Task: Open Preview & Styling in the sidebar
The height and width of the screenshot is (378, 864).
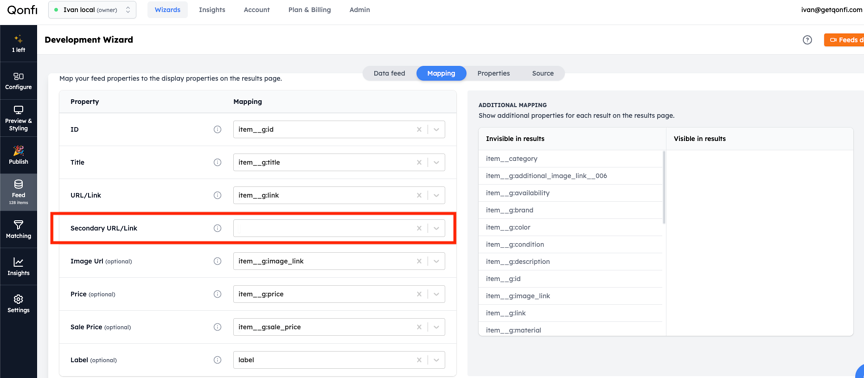Action: point(18,119)
